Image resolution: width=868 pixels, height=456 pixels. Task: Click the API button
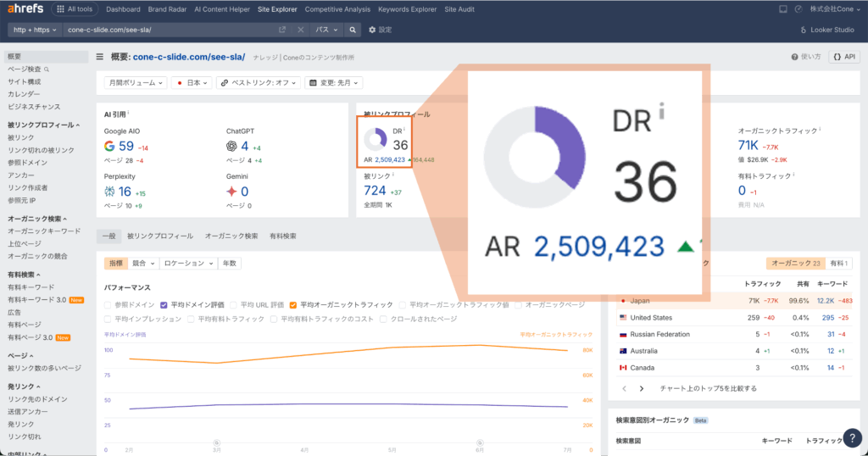tap(844, 57)
